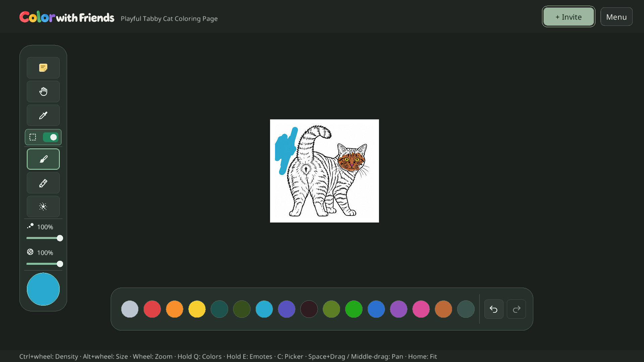Select the eraser tool
This screenshot has width=644, height=362.
pyautogui.click(x=43, y=183)
